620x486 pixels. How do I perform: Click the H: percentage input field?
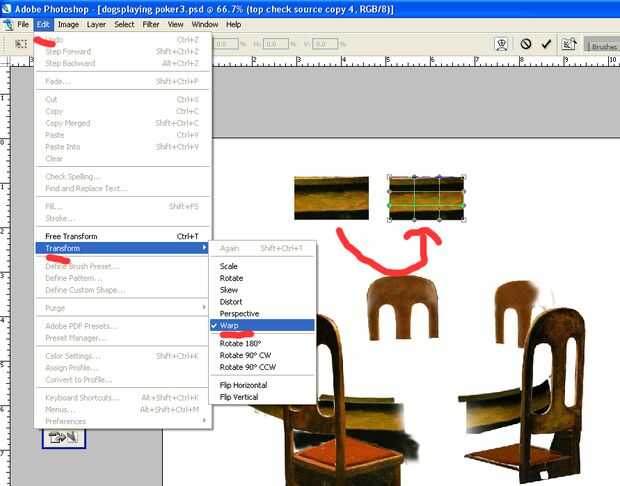276,44
